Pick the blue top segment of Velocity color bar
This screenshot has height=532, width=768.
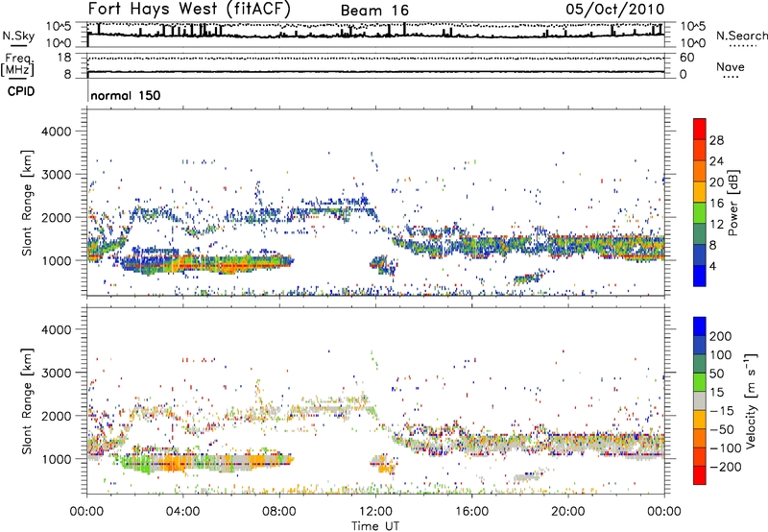tap(700, 326)
